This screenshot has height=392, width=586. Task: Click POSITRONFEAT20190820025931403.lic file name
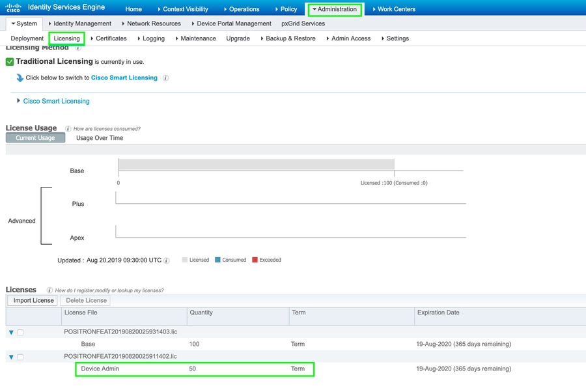pyautogui.click(x=120, y=331)
